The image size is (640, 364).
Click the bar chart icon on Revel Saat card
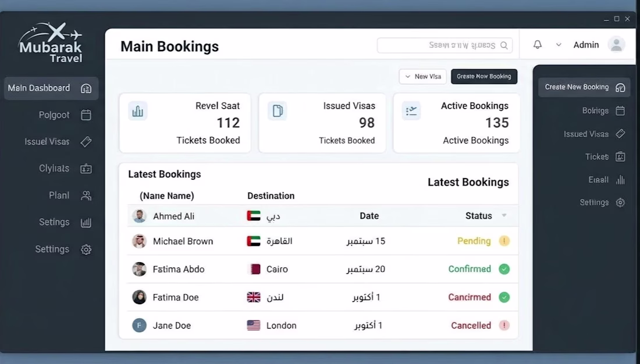137,111
